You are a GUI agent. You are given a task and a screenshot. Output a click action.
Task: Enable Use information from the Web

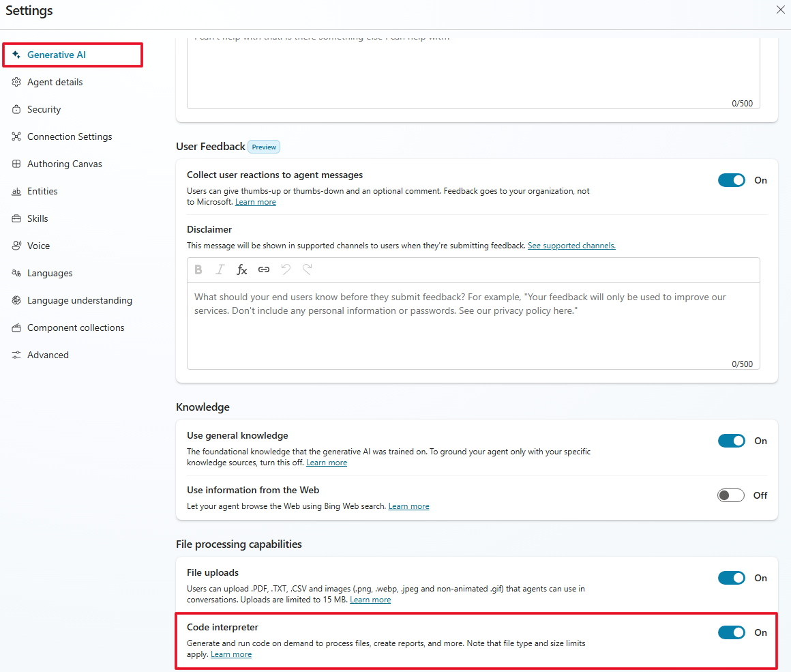click(731, 495)
